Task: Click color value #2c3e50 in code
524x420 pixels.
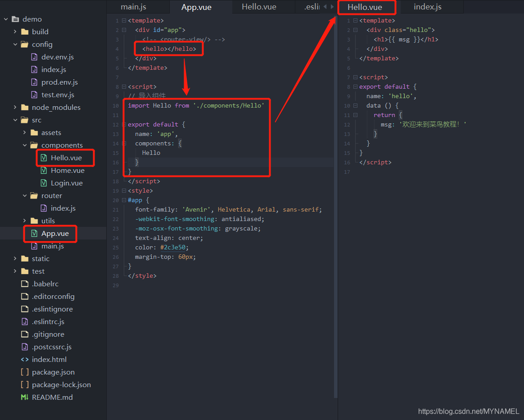Action: tap(173, 247)
